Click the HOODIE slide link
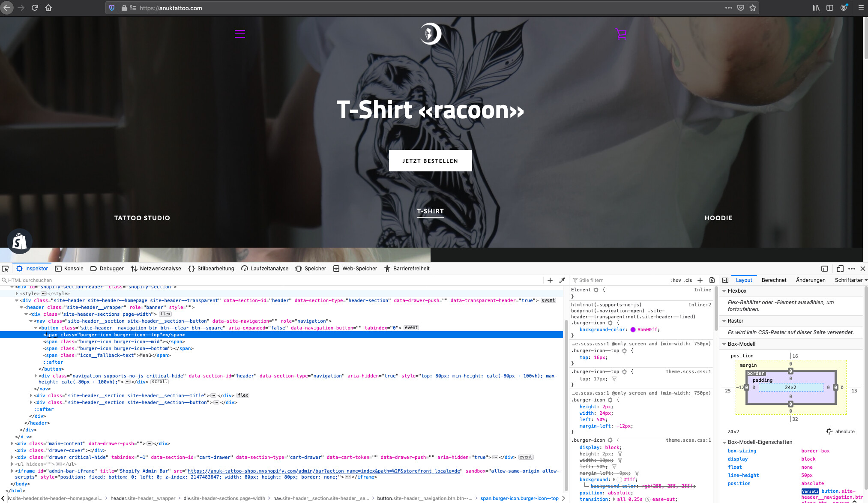The width and height of the screenshot is (868, 503). pos(718,218)
